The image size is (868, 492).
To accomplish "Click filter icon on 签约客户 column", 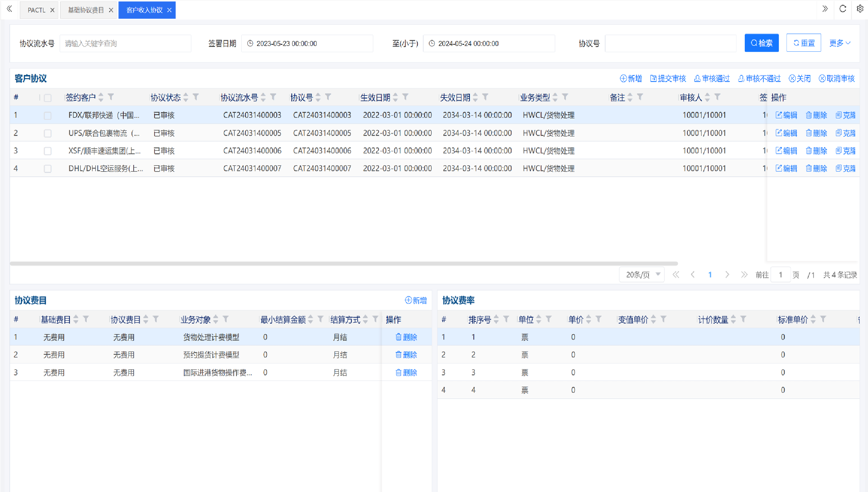I will tap(111, 97).
